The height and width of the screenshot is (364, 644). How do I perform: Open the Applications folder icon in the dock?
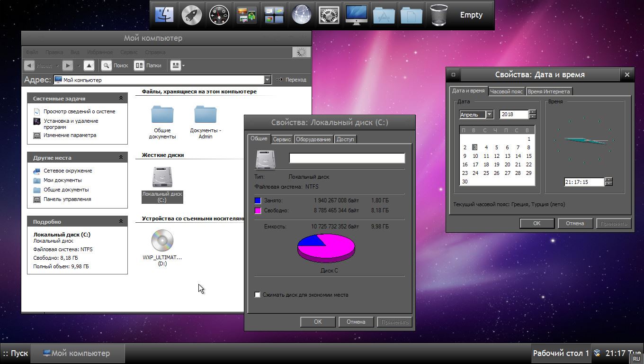[x=384, y=15]
